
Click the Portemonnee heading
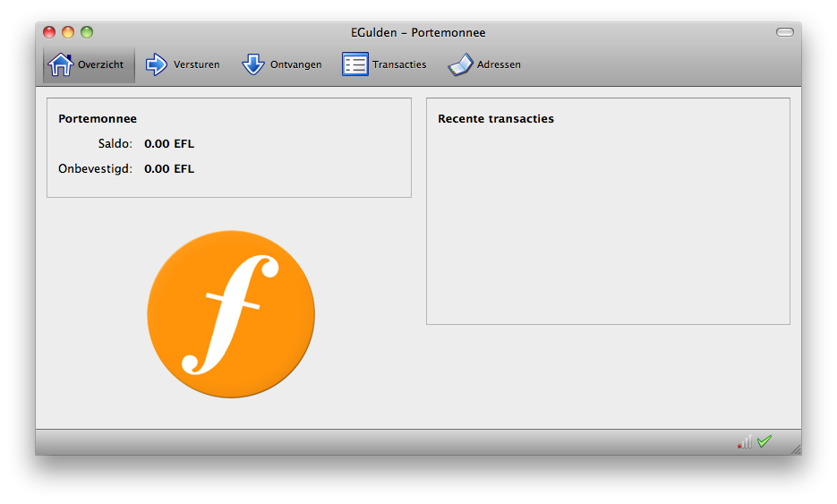coord(98,118)
